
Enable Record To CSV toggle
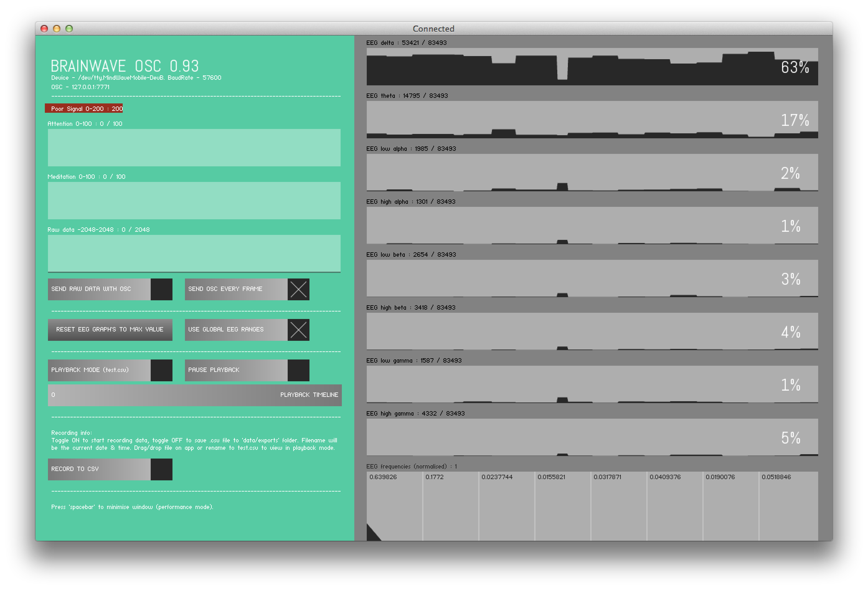[x=110, y=469]
